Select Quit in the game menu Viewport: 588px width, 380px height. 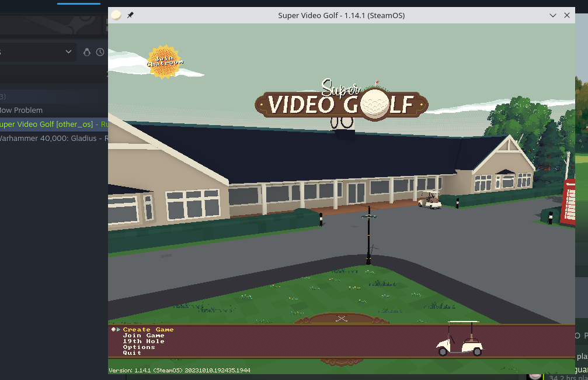pos(132,353)
